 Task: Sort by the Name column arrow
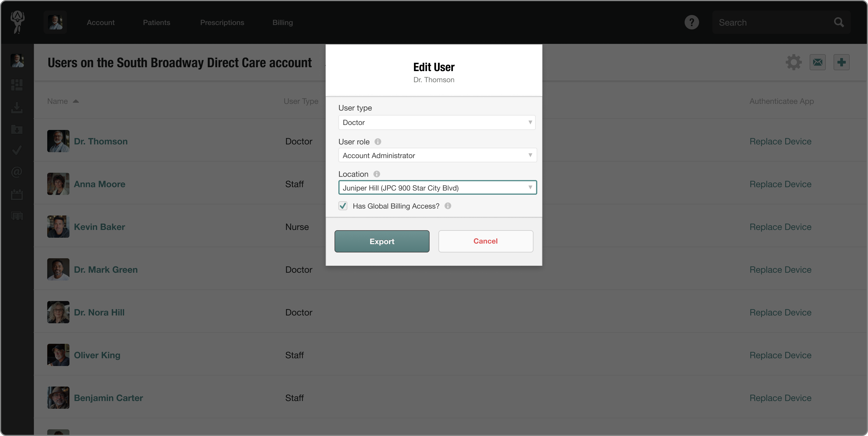76,101
